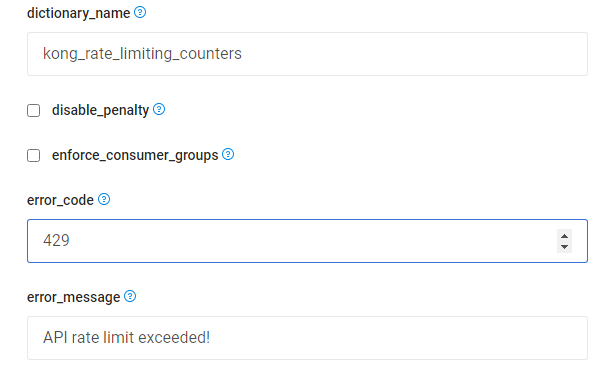Click the 'API rate limit exceeded!' text
This screenshot has height=369, width=598.
pos(127,337)
